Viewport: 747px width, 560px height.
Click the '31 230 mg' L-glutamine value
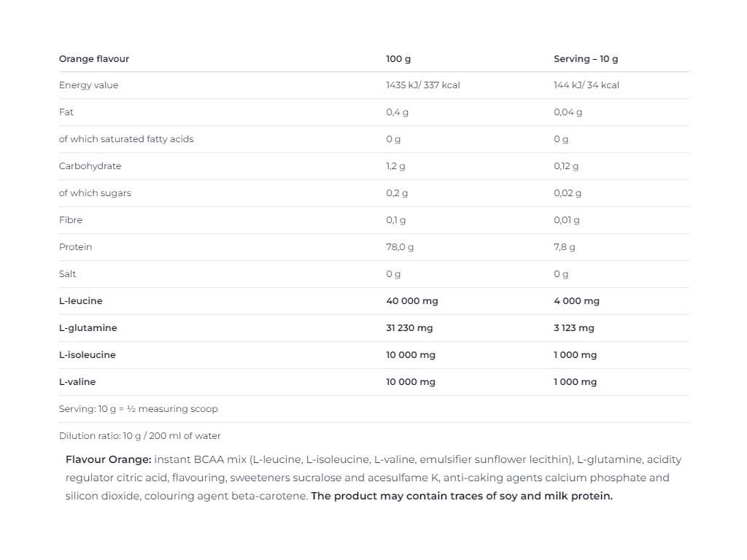point(409,328)
